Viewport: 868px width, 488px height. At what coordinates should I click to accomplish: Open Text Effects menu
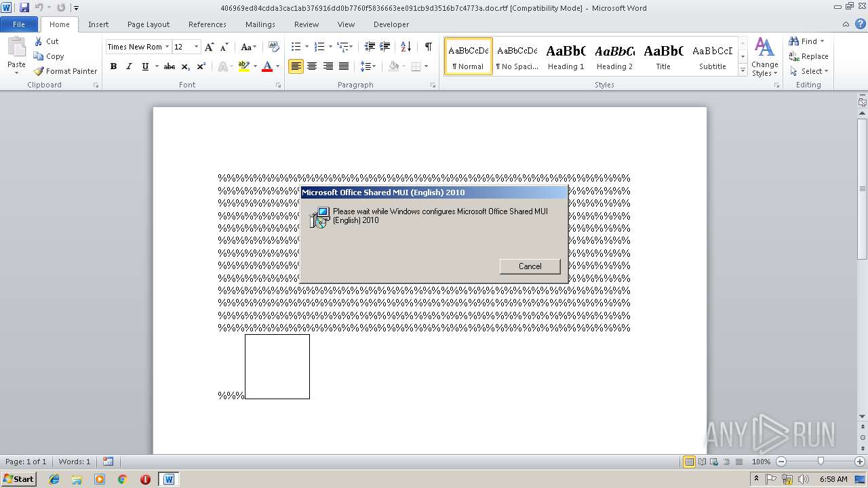click(224, 66)
